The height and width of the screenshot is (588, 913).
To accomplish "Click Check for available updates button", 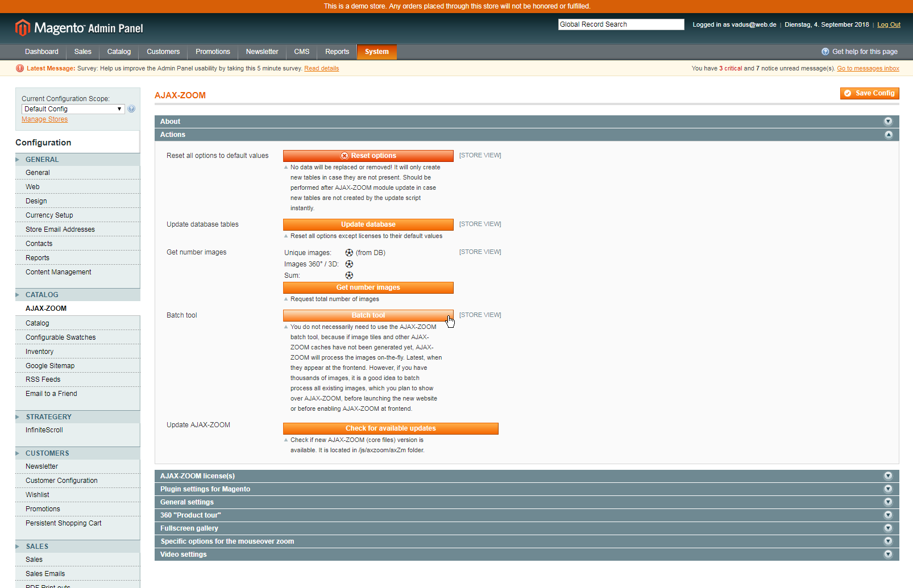I will coord(391,428).
